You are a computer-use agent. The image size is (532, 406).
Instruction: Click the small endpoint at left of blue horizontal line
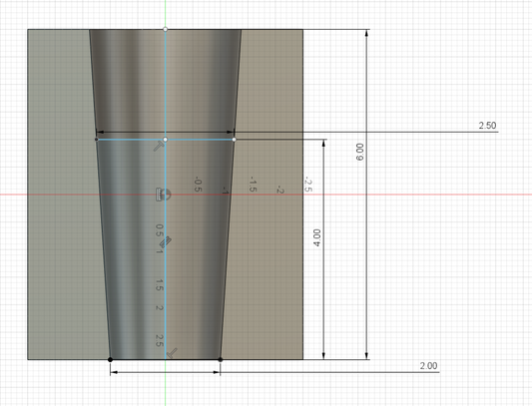coord(97,139)
